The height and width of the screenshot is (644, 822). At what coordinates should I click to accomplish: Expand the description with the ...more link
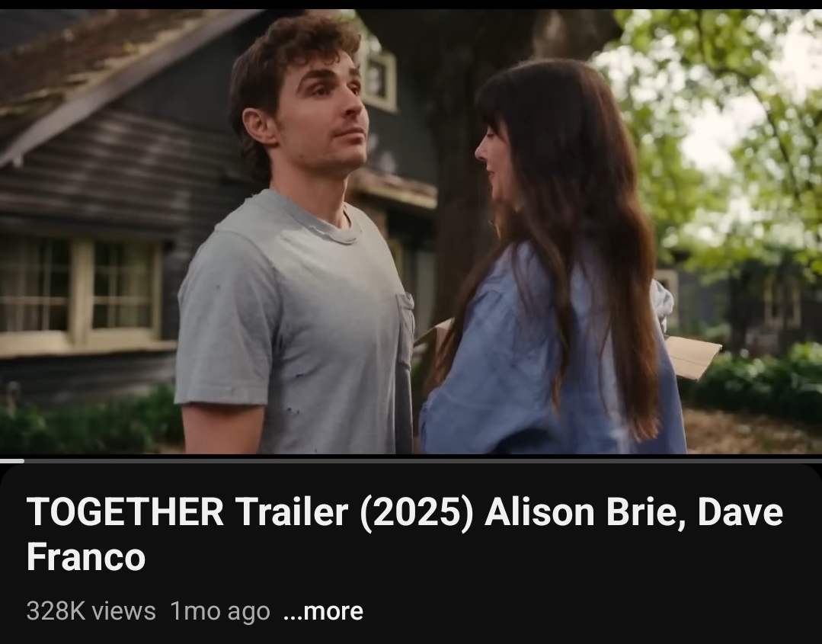coord(323,611)
